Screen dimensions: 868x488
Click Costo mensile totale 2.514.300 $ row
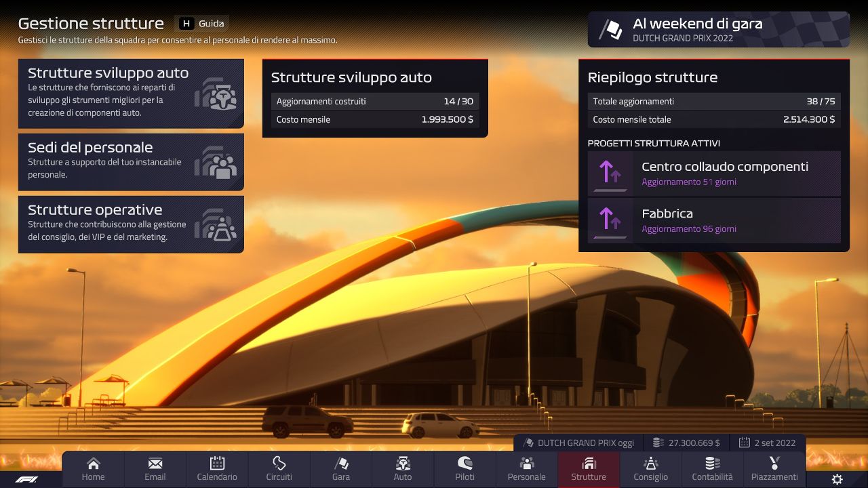pos(714,119)
